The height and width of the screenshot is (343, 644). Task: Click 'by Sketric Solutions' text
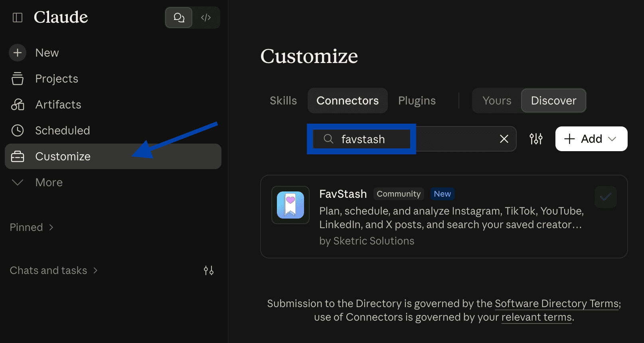tap(367, 241)
